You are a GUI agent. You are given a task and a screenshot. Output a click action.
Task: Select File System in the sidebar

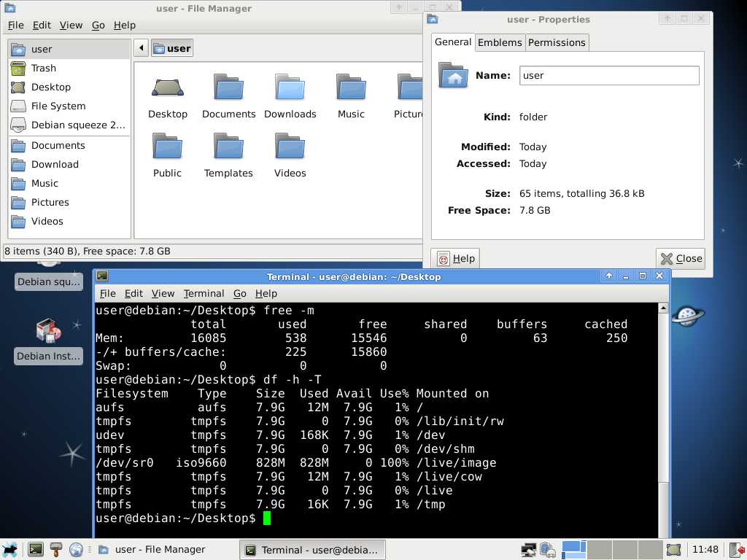tap(58, 106)
